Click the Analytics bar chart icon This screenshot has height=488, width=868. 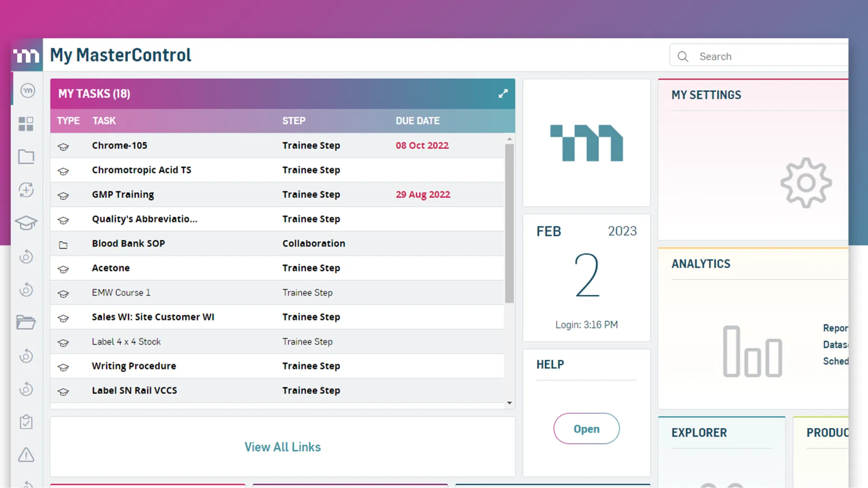753,351
